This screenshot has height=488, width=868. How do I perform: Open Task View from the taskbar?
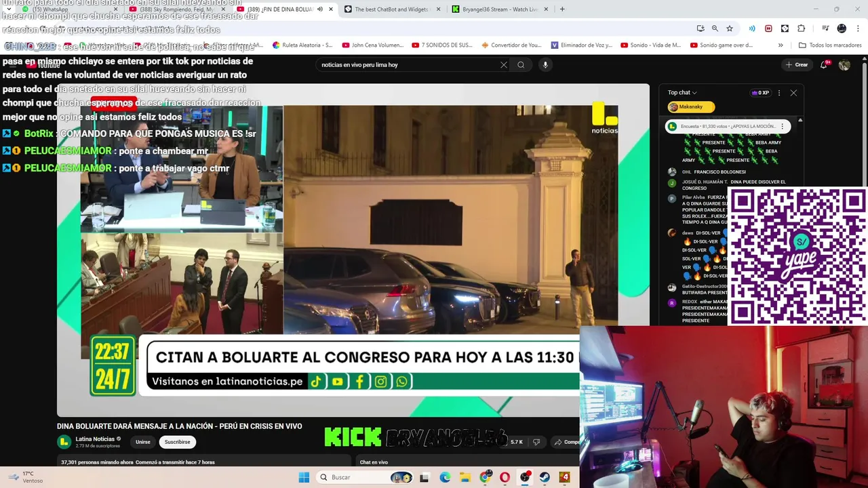(425, 477)
